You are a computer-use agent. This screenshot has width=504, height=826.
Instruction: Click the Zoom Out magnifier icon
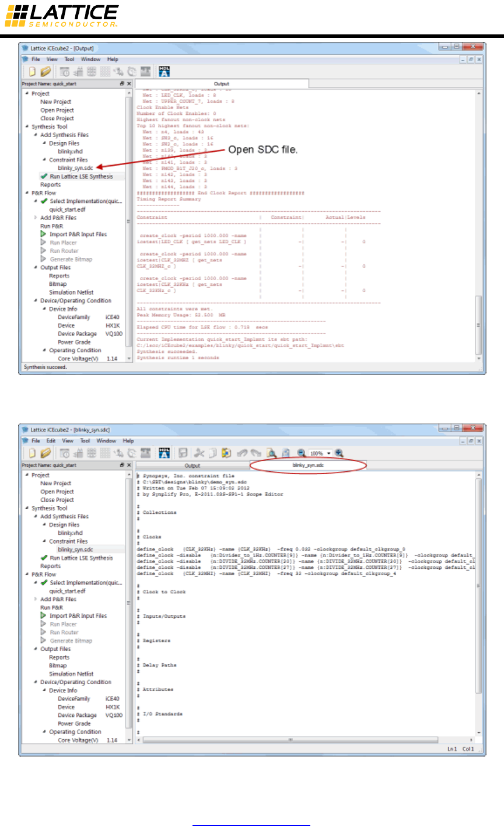click(x=302, y=453)
